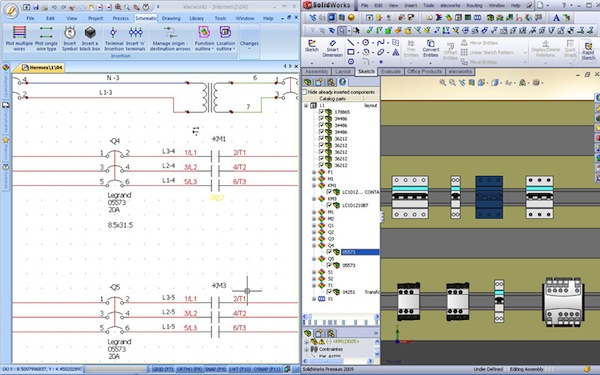Open Routing menu in SolidWorks
Viewport: 600px width, 375px height.
(x=474, y=5)
